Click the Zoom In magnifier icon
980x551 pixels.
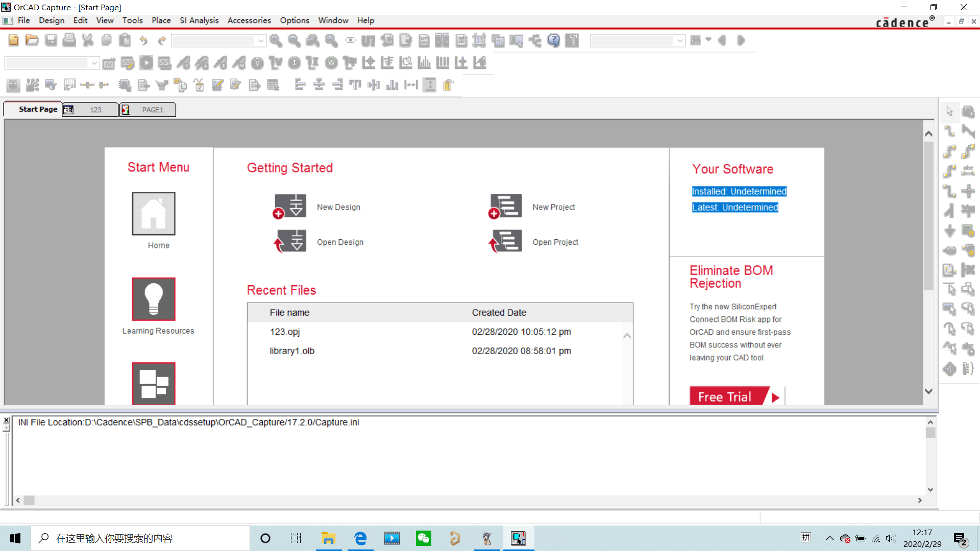pos(276,40)
